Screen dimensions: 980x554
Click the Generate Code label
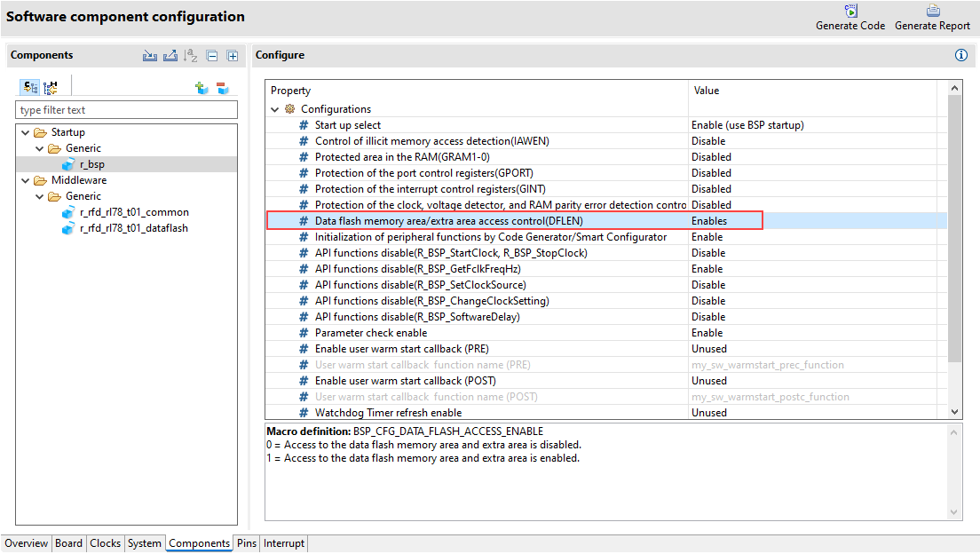(x=850, y=26)
